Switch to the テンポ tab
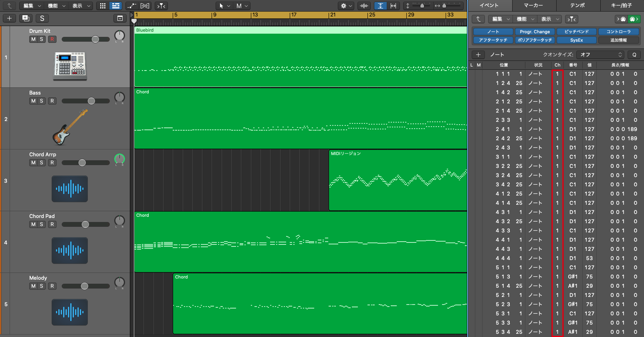This screenshot has width=644, height=337. (x=578, y=5)
